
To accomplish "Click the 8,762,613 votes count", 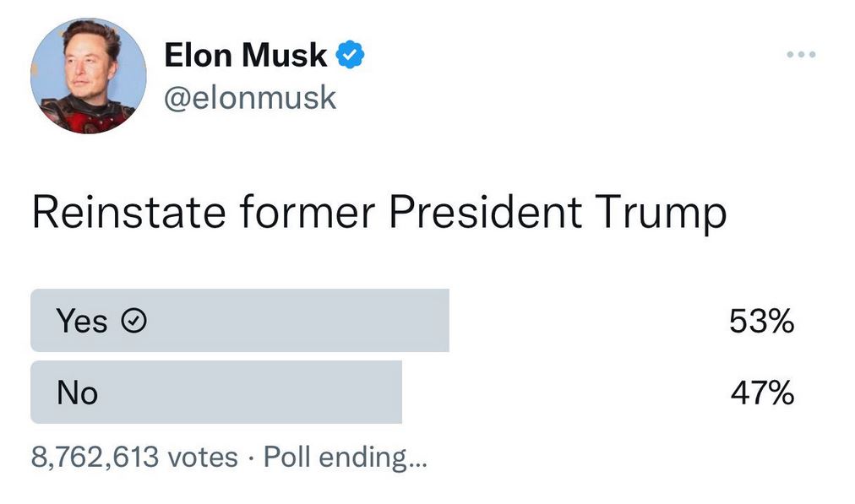I will (x=134, y=458).
